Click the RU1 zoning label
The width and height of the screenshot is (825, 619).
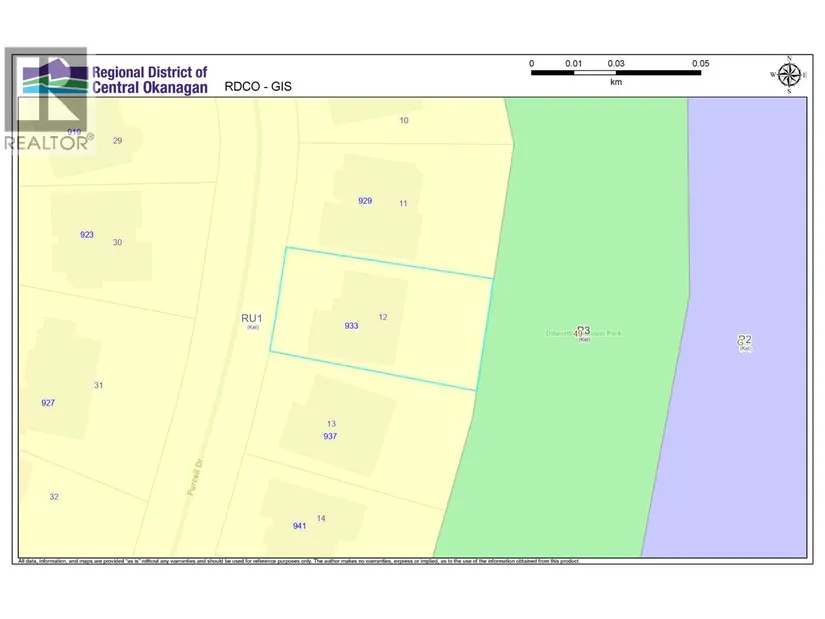pos(251,319)
